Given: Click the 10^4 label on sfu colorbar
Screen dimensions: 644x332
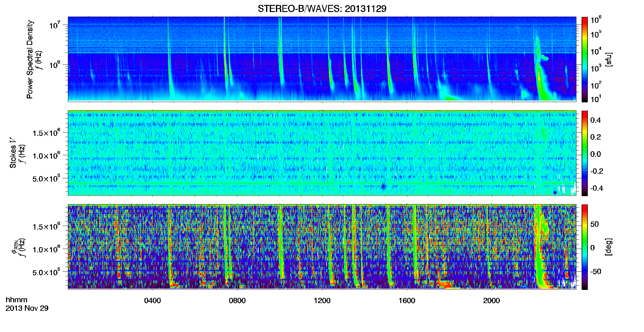Looking at the screenshot, I should (596, 51).
